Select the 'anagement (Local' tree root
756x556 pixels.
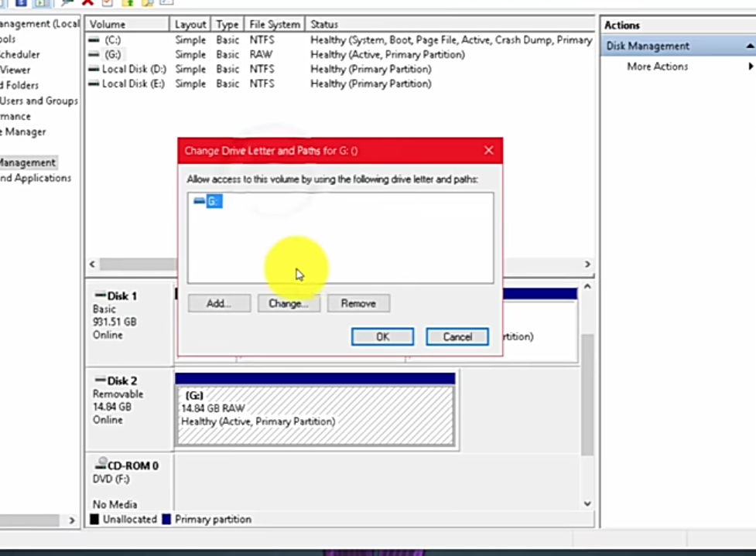point(39,24)
